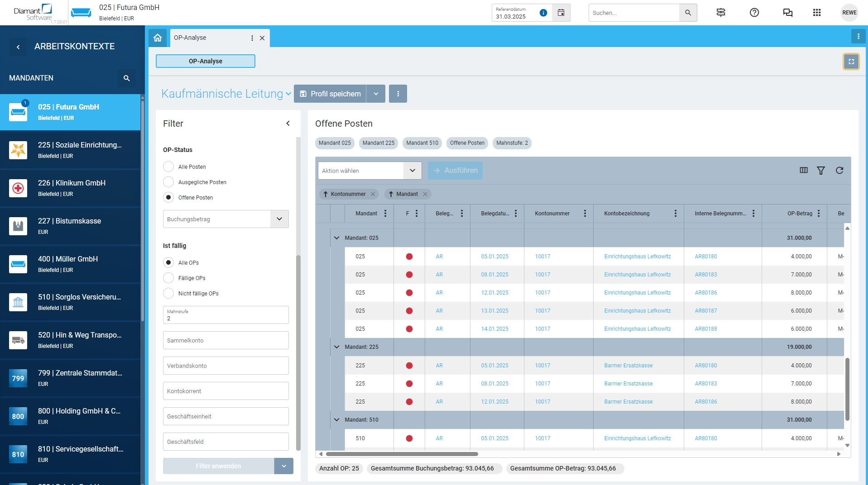This screenshot has height=485, width=868.
Task: Click the Profil speichern button
Action: (330, 94)
